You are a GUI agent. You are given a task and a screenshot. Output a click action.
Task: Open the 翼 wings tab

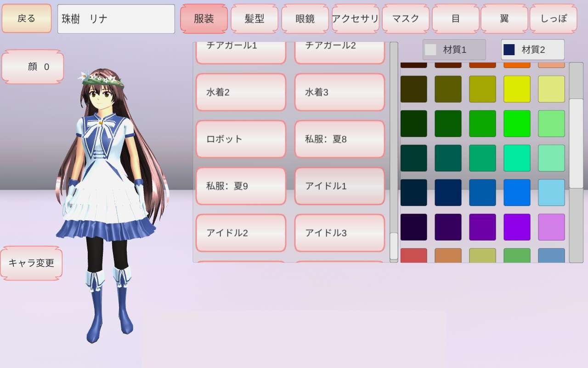[x=504, y=18]
